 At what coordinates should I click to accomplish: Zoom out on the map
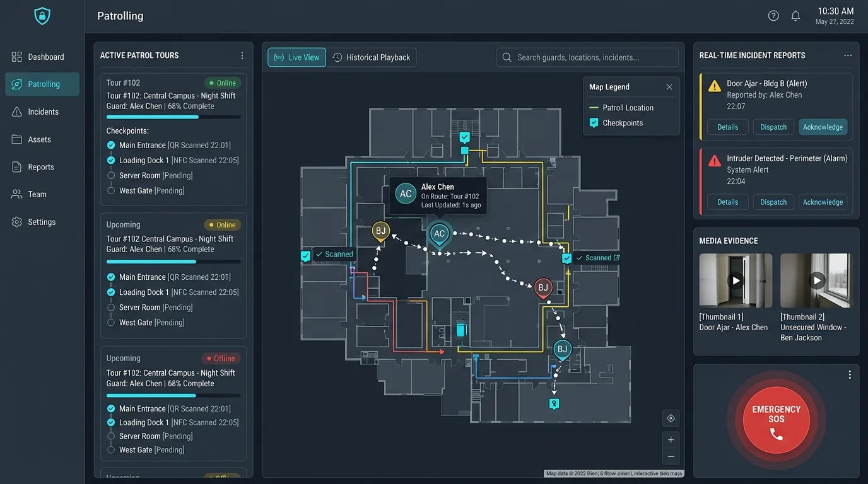[x=671, y=456]
